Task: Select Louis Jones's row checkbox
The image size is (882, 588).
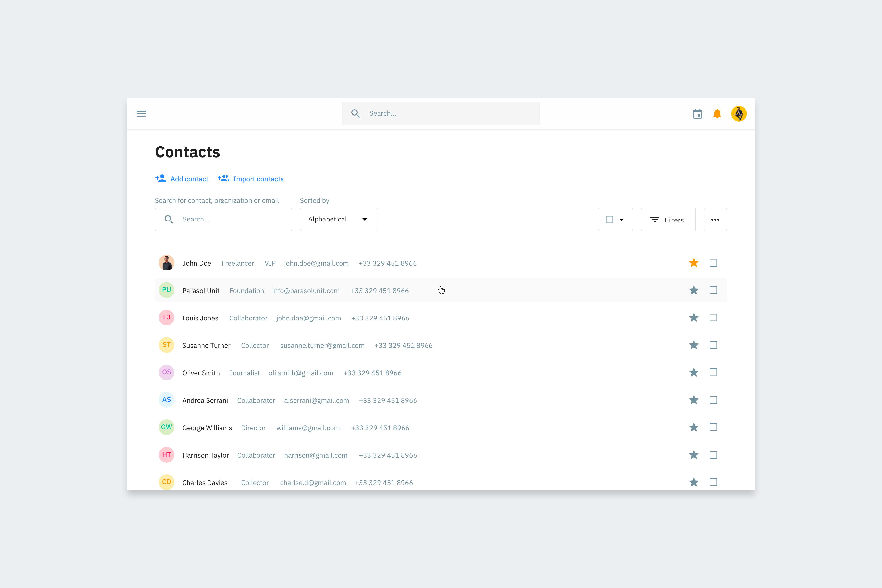Action: [713, 318]
